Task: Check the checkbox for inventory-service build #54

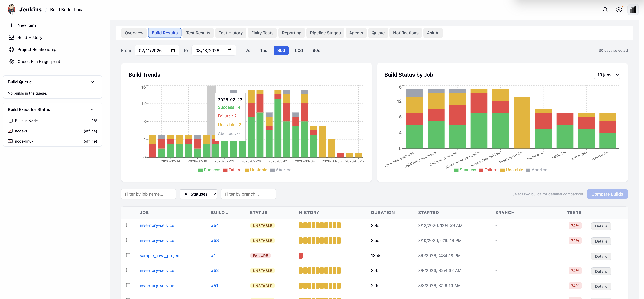Action: [128, 225]
